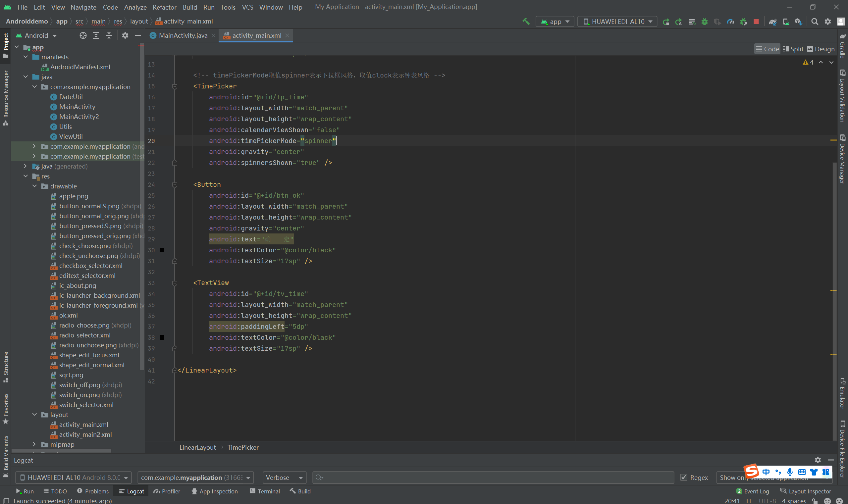Open Verbose log level dropdown
The width and height of the screenshot is (848, 504).
click(x=284, y=478)
